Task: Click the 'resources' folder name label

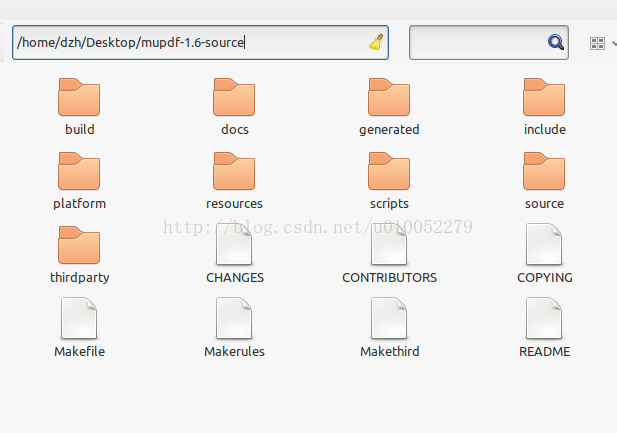Action: point(235,204)
